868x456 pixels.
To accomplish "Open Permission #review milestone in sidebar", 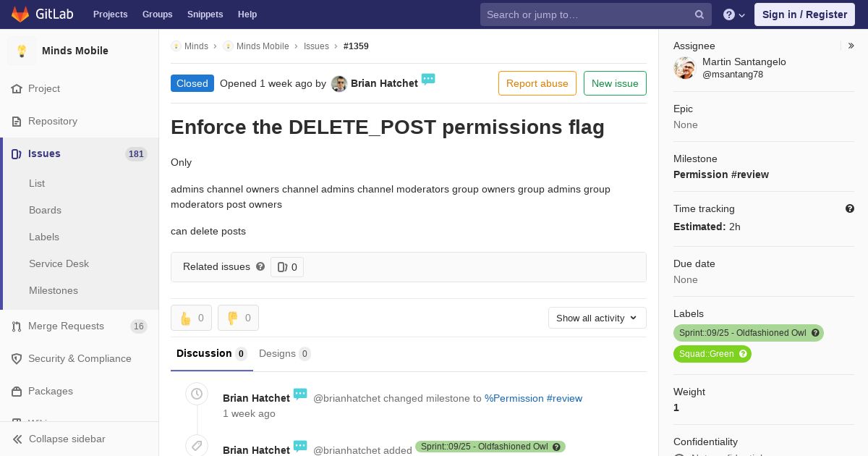I will (x=721, y=174).
